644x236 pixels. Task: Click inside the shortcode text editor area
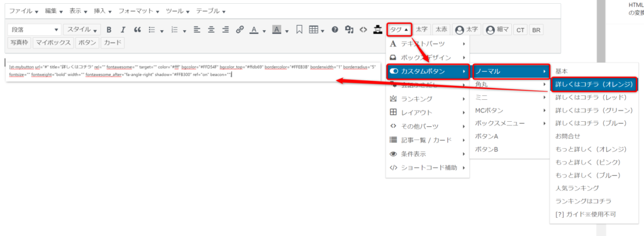[193, 72]
